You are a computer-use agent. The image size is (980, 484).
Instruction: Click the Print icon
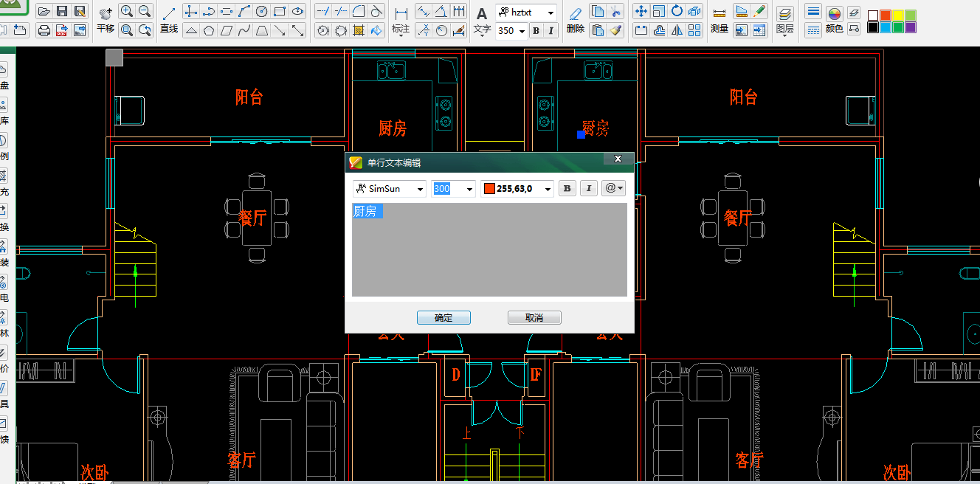point(44,30)
